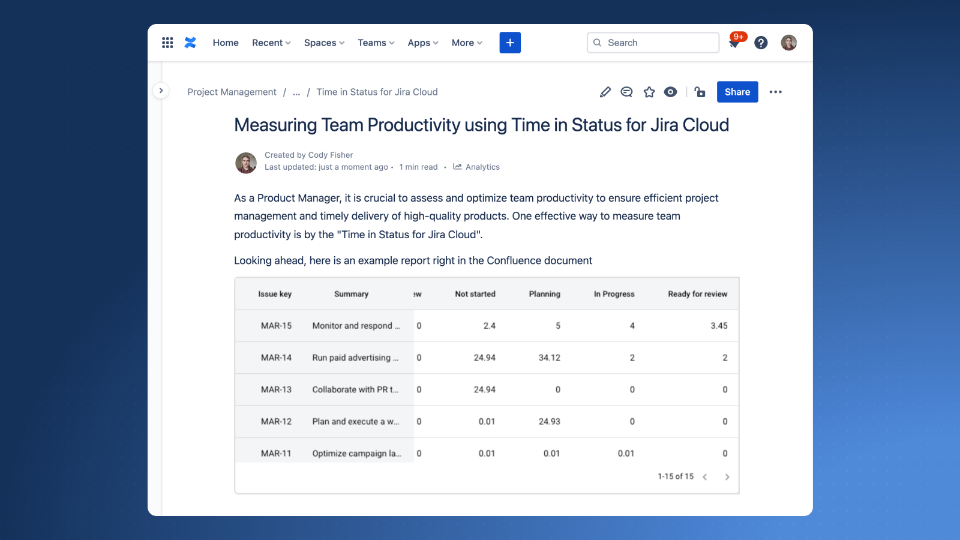Open the help question mark icon
The width and height of the screenshot is (960, 540).
(760, 42)
